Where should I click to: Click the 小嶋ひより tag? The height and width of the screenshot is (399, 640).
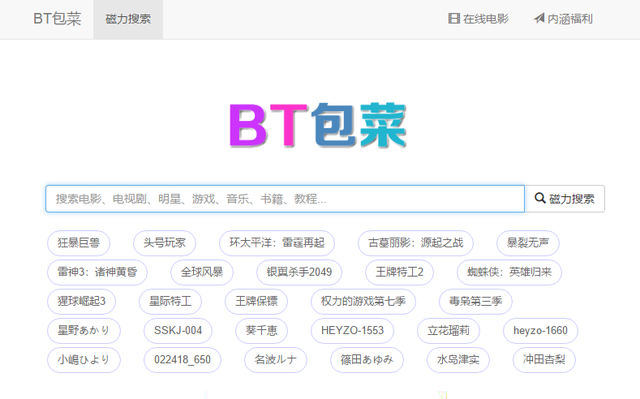[84, 360]
